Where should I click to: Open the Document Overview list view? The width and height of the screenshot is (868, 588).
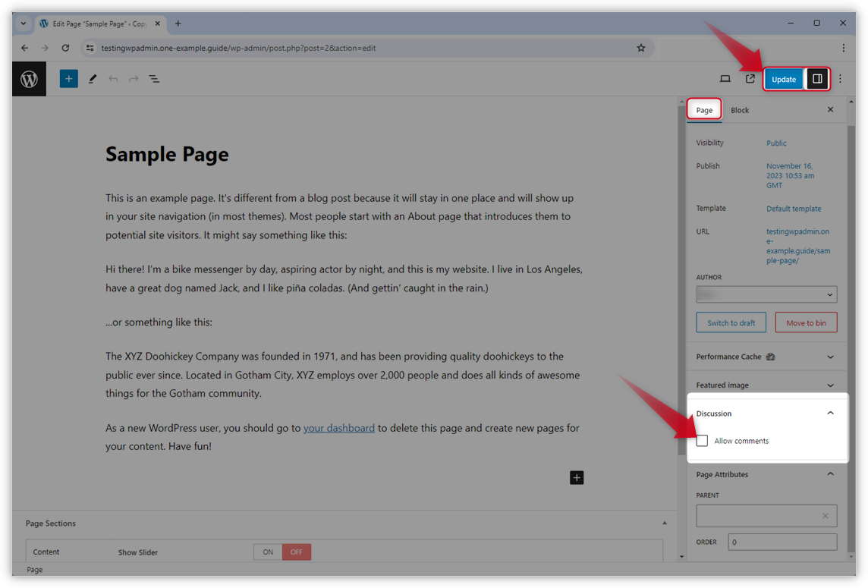(x=155, y=78)
